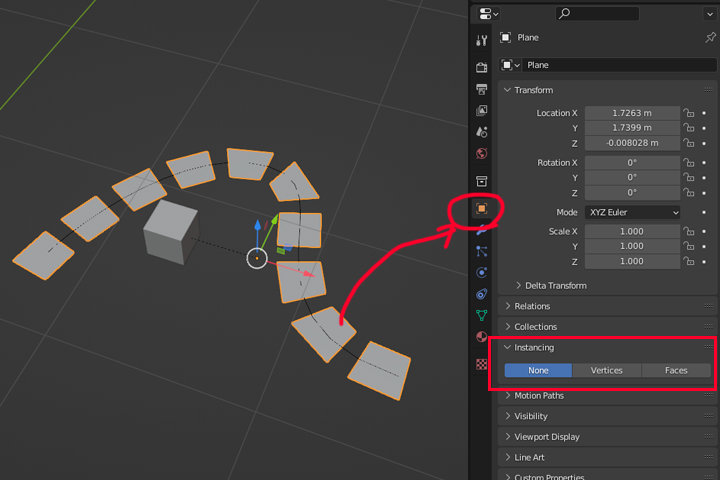Open the Object Constraints tab

(x=481, y=294)
